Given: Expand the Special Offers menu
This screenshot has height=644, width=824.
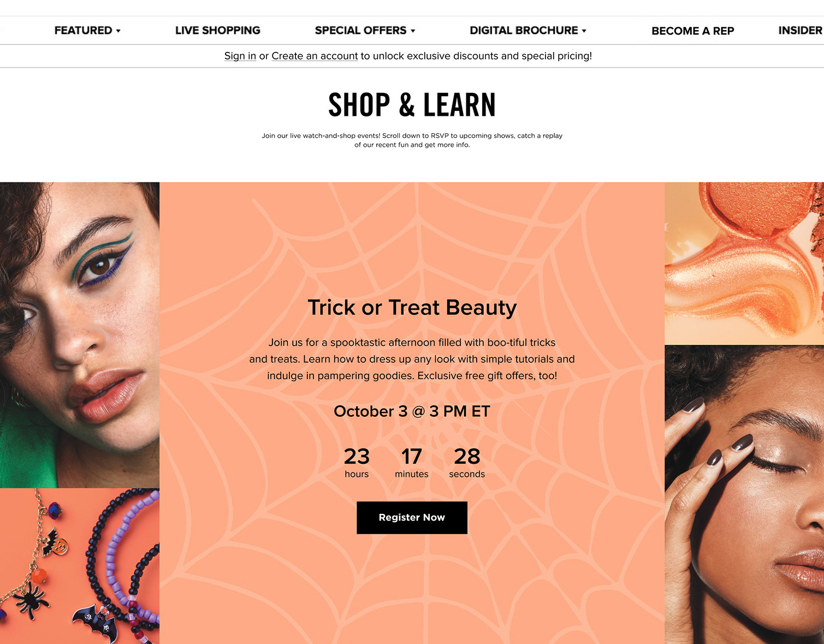Looking at the screenshot, I should click(365, 31).
